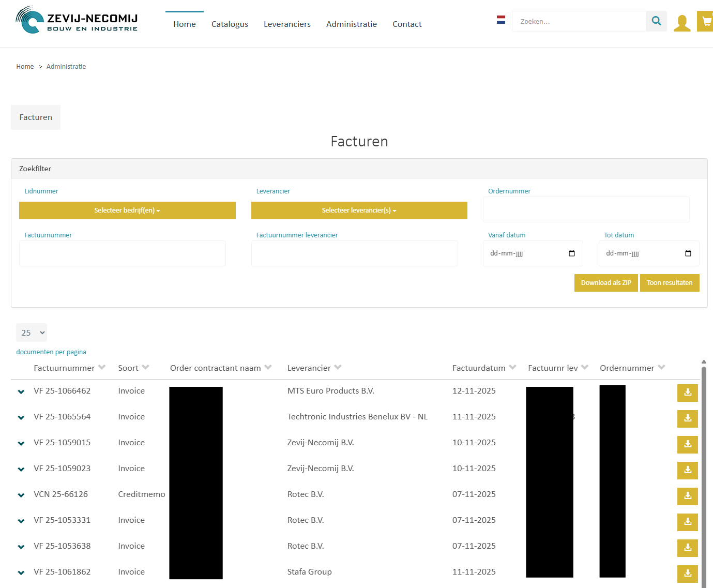Download invoice VF 25-1061862

(688, 574)
